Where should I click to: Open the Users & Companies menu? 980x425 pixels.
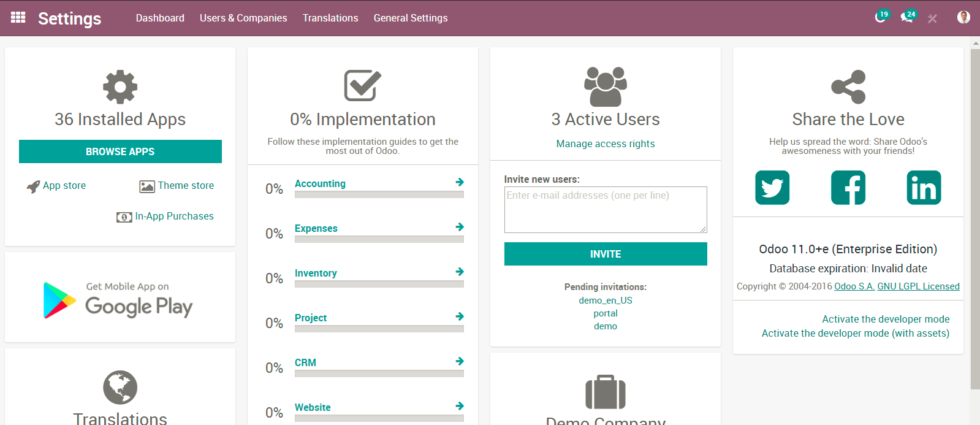coord(243,18)
